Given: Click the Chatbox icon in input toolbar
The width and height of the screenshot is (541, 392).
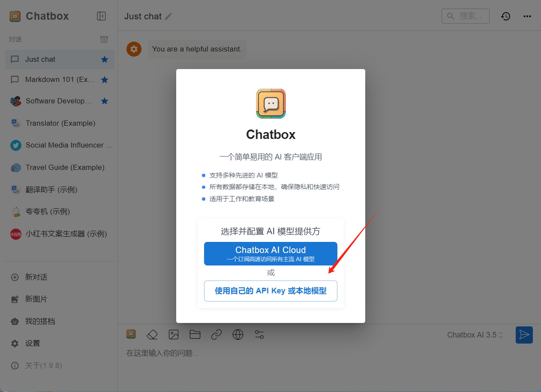Looking at the screenshot, I should click(131, 334).
